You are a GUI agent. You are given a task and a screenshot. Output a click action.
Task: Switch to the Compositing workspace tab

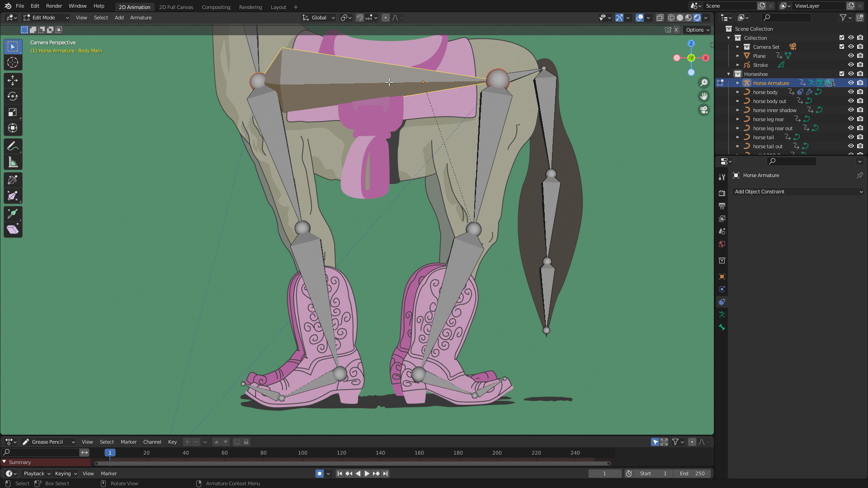[x=216, y=7]
